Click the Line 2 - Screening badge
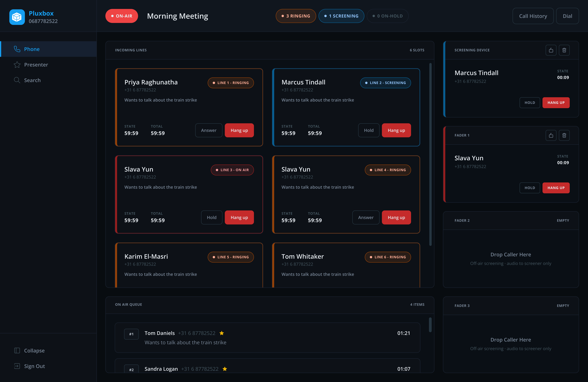Viewport: 588px width, 382px height. pos(385,83)
